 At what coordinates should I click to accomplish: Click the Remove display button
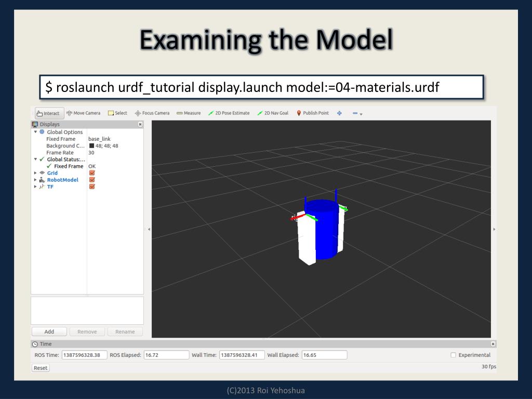coord(87,331)
